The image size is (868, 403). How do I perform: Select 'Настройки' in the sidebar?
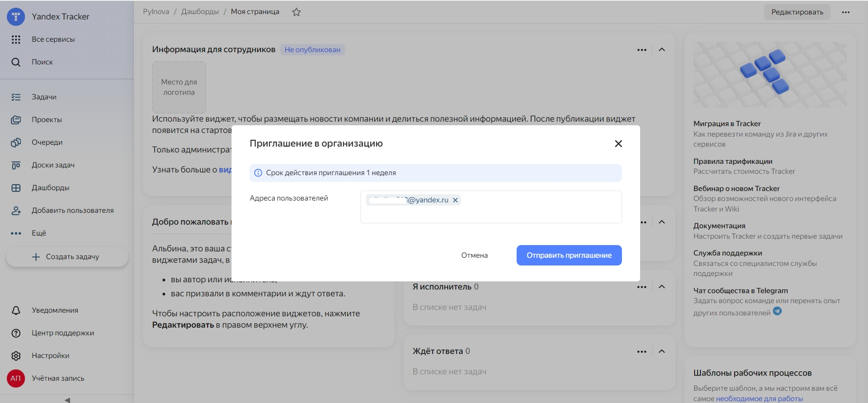tap(50, 356)
